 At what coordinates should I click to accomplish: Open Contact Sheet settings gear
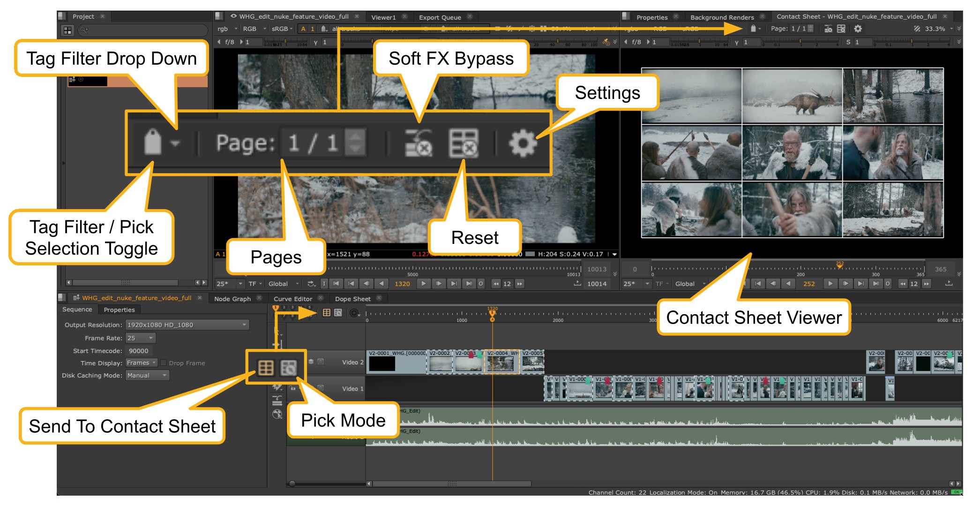857,29
